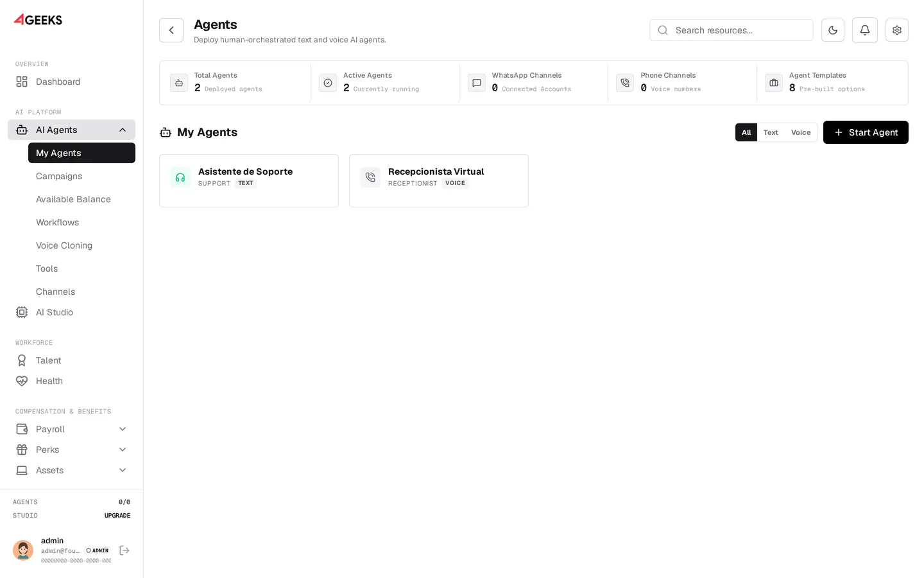
Task: Expand the Perks menu chevron
Action: tap(123, 450)
